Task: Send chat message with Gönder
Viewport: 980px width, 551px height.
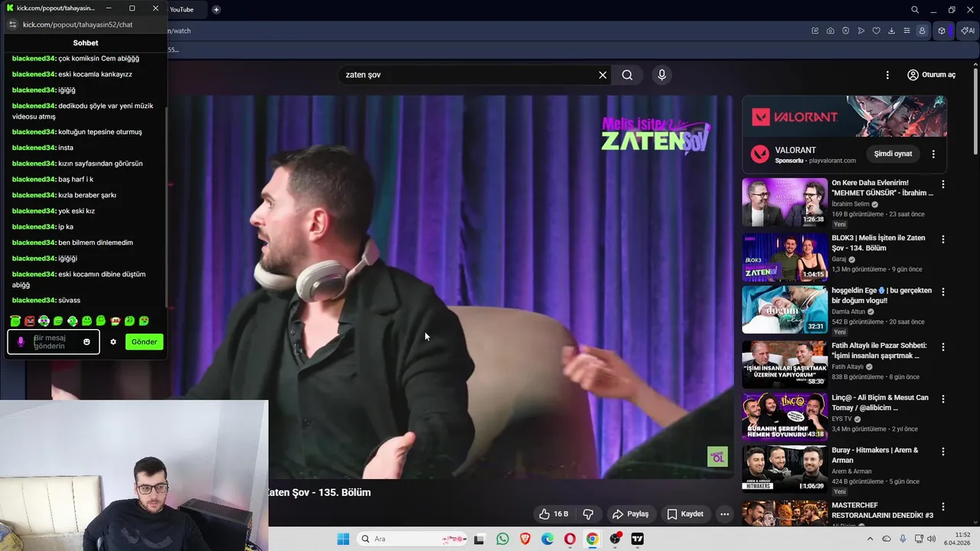Action: click(x=144, y=342)
